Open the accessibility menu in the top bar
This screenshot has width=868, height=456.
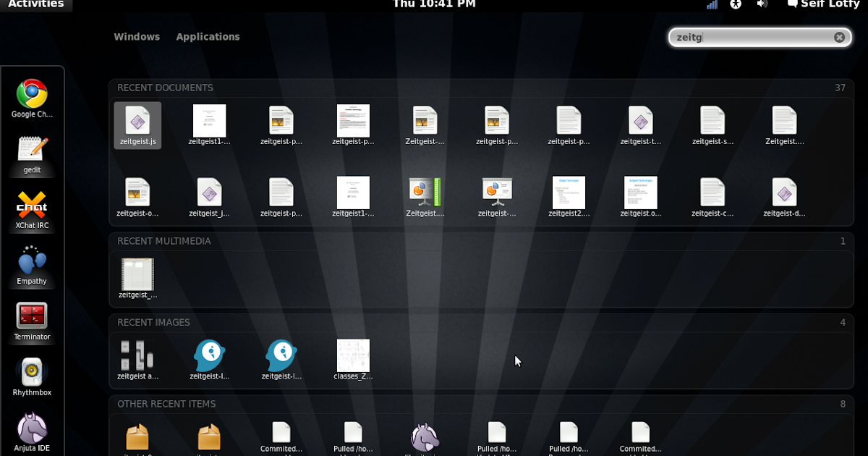point(736,4)
